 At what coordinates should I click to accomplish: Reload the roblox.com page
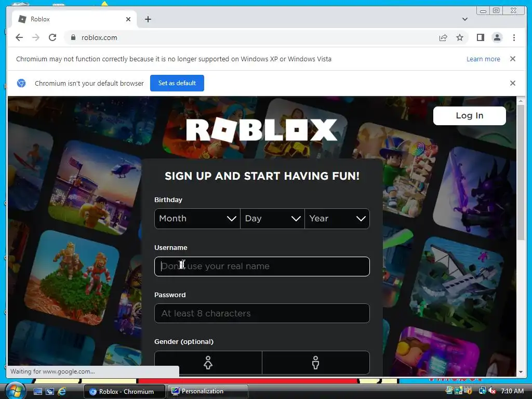point(52,37)
